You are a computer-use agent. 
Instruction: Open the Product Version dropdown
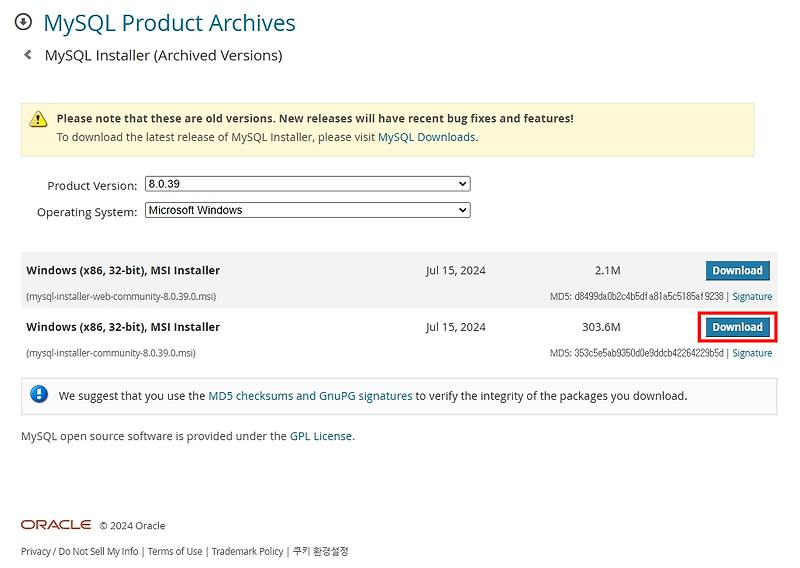307,184
